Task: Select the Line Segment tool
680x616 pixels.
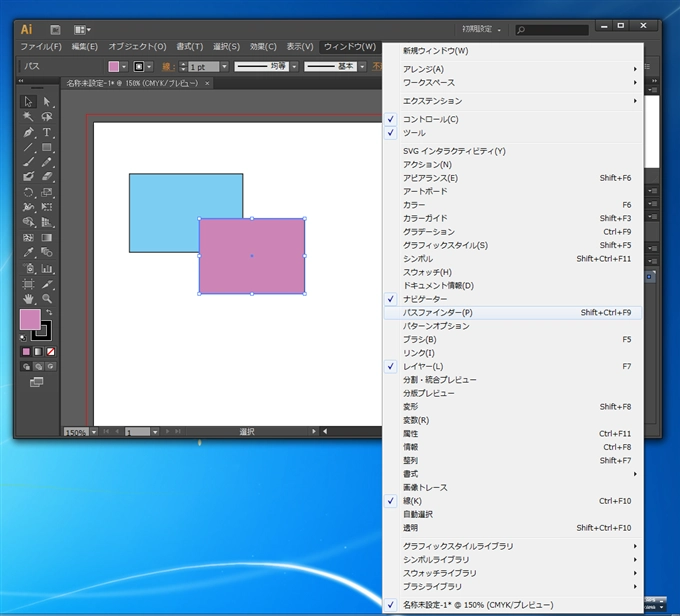Action: pos(28,147)
